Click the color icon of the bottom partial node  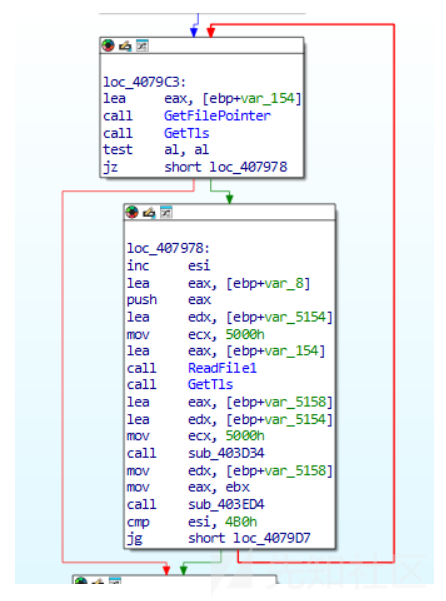(x=81, y=580)
